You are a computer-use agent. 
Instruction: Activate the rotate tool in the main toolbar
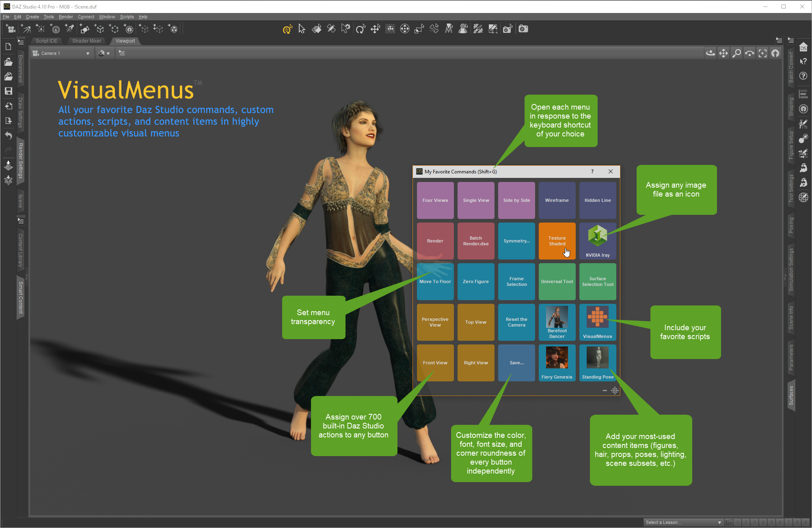361,29
